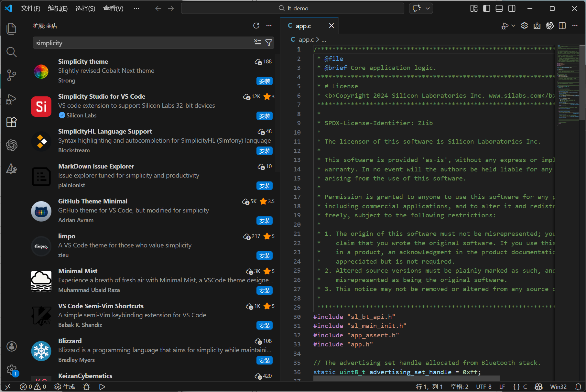This screenshot has height=392, width=586.
Task: Toggle the secondary sidebar visibility
Action: pos(512,8)
